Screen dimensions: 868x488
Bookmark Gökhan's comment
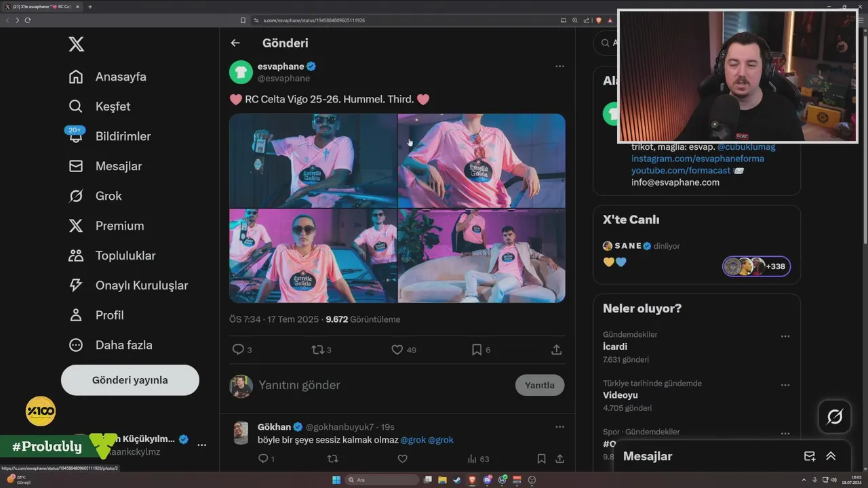tap(541, 459)
